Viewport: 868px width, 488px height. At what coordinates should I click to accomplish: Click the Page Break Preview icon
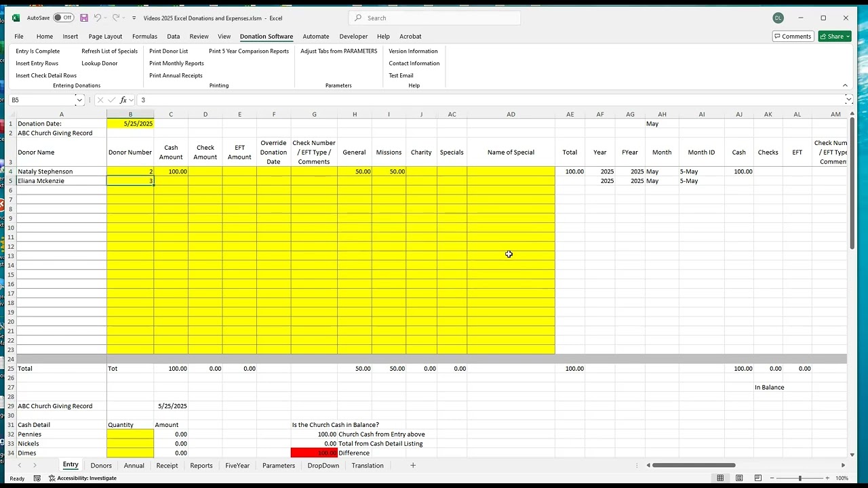tap(757, 478)
